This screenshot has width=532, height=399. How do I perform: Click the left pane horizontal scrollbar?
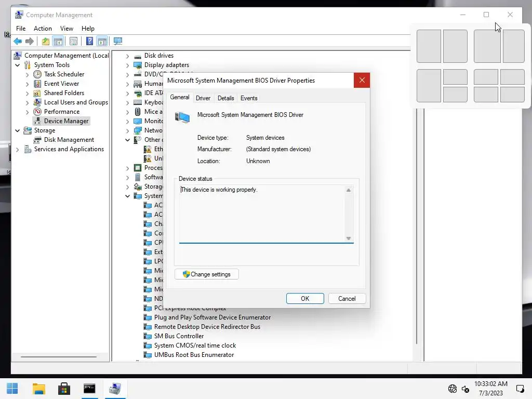pyautogui.click(x=58, y=357)
